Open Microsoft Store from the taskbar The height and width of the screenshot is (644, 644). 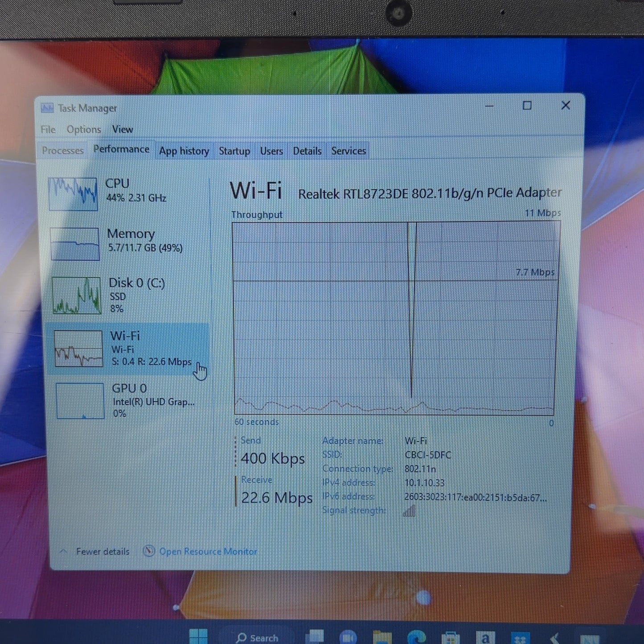click(x=451, y=638)
